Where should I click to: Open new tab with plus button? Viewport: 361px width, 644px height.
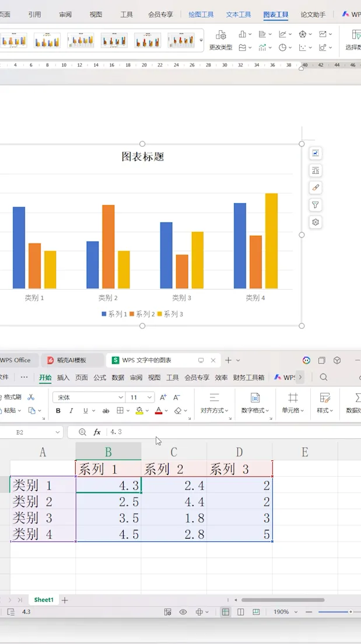(x=228, y=360)
